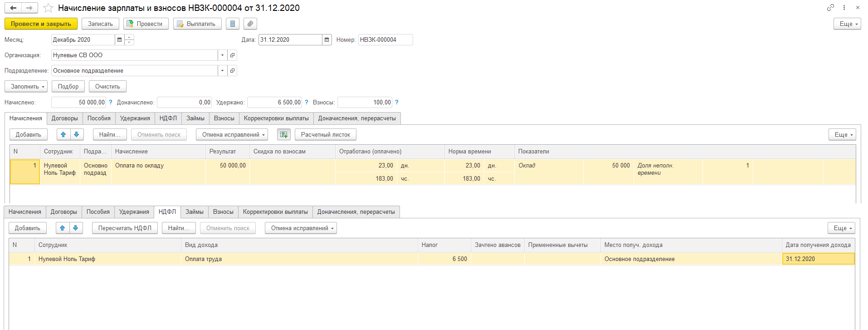Switch to upper Удержания tab
Screen dimensions: 868x330
click(135, 118)
